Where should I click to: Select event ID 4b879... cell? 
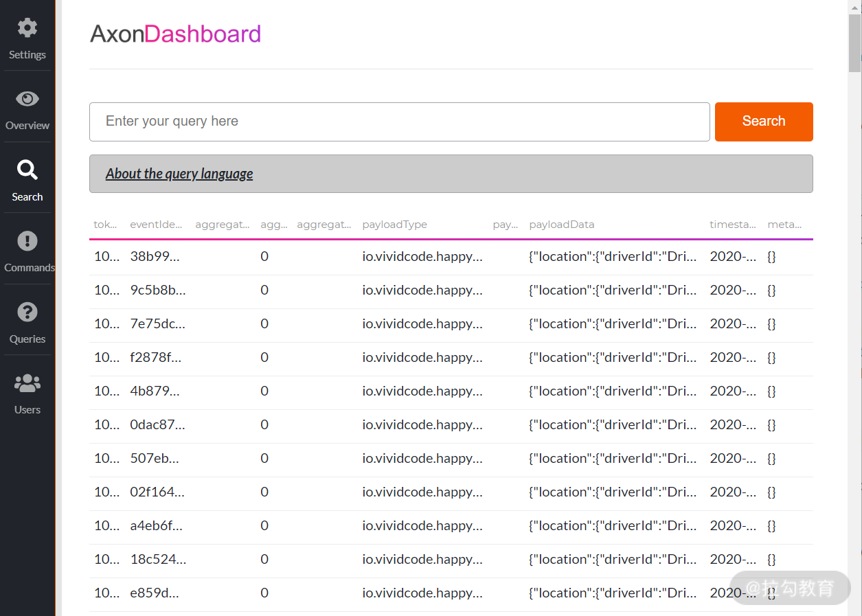click(155, 391)
